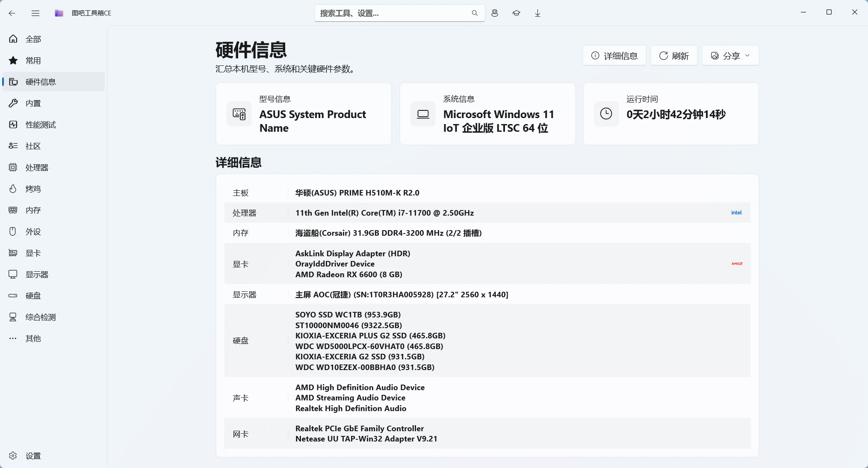Viewport: 868px width, 468px height.
Task: Focus the 搜索工具、设置 search field
Action: 399,13
